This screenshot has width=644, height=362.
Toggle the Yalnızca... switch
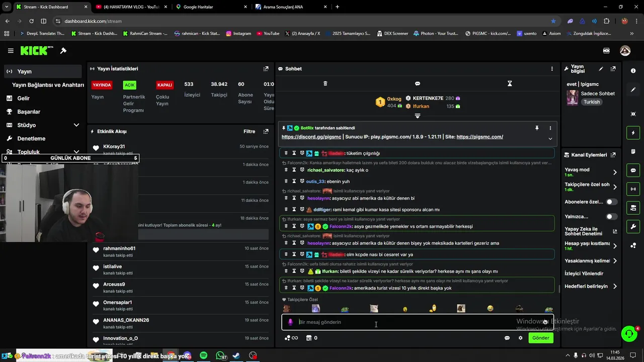611,217
